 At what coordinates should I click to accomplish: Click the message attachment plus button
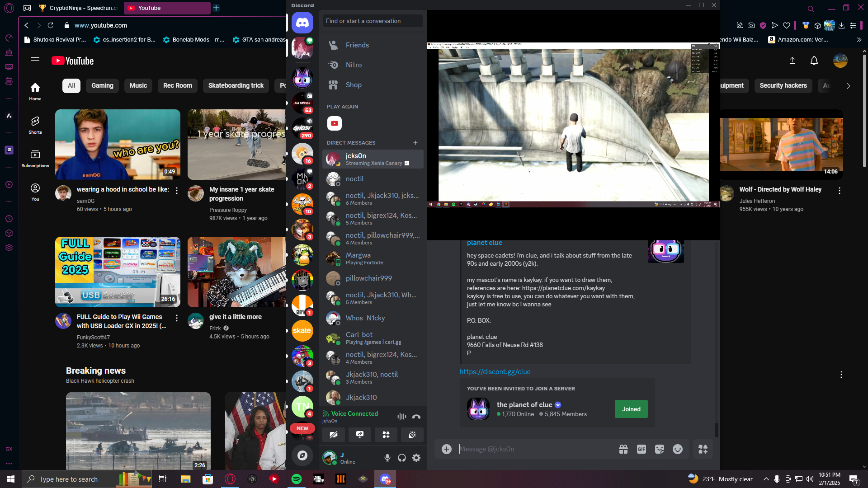coord(447,449)
